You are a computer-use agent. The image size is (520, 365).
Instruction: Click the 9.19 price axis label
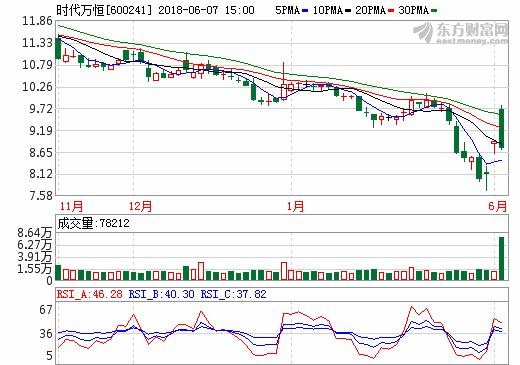(41, 130)
